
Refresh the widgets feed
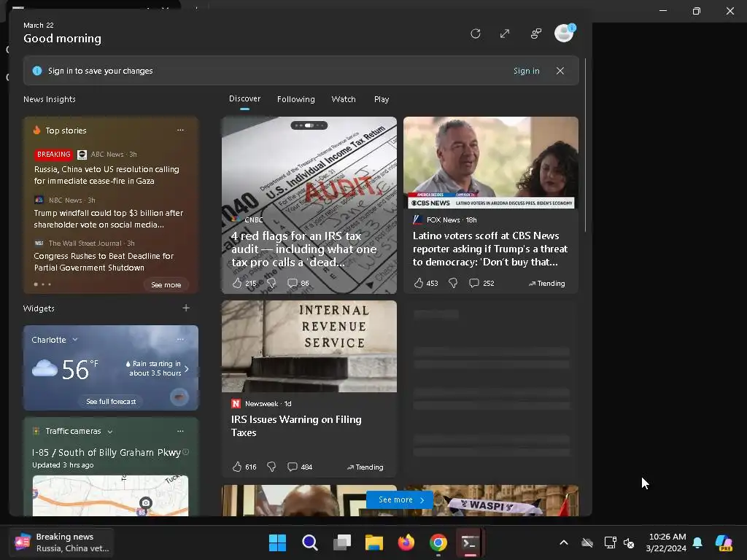[x=475, y=34]
